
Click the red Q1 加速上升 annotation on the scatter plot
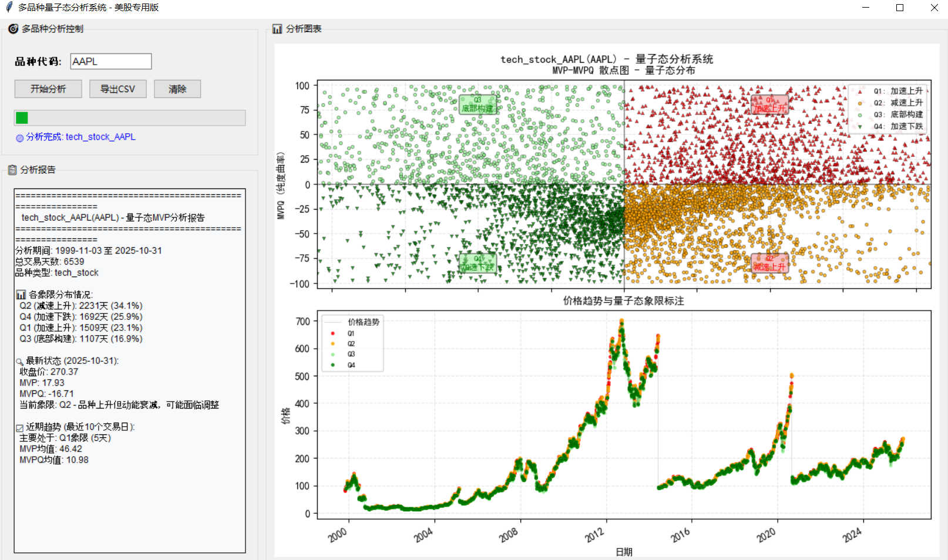click(769, 104)
